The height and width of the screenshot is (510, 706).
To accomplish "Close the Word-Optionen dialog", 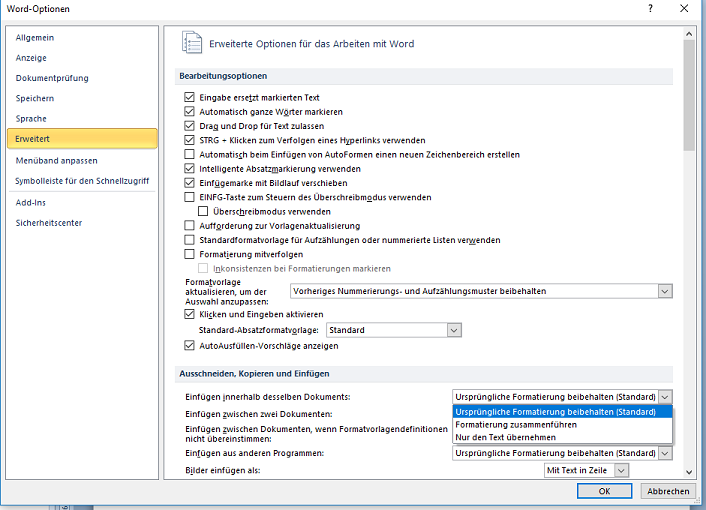I will pos(684,9).
